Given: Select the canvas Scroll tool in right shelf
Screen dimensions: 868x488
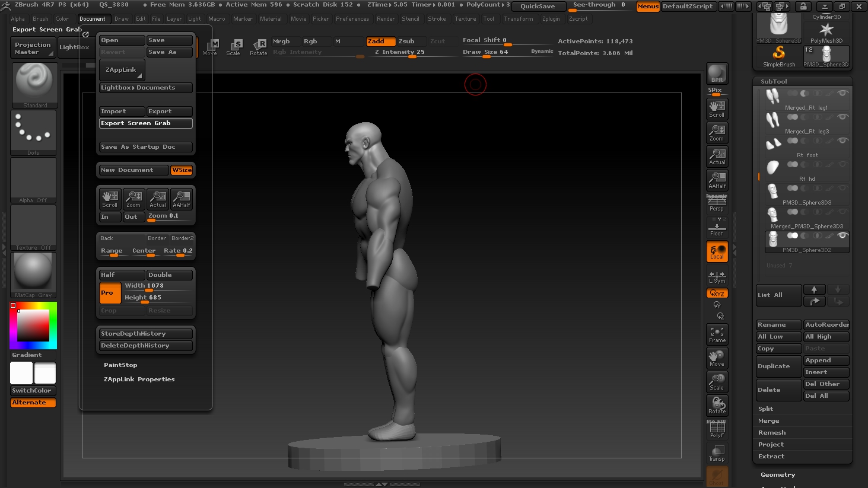Looking at the screenshot, I should [717, 109].
